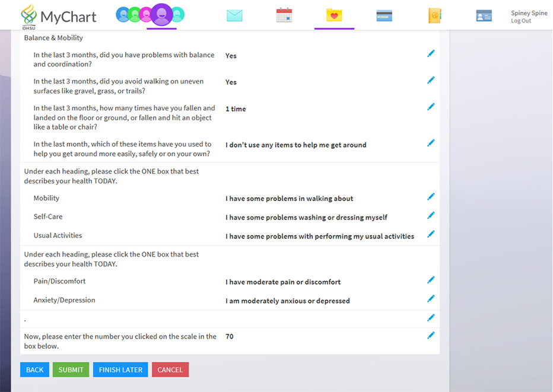Edit the Pain/Discomfort answer pencil
553x392 pixels.
point(431,280)
